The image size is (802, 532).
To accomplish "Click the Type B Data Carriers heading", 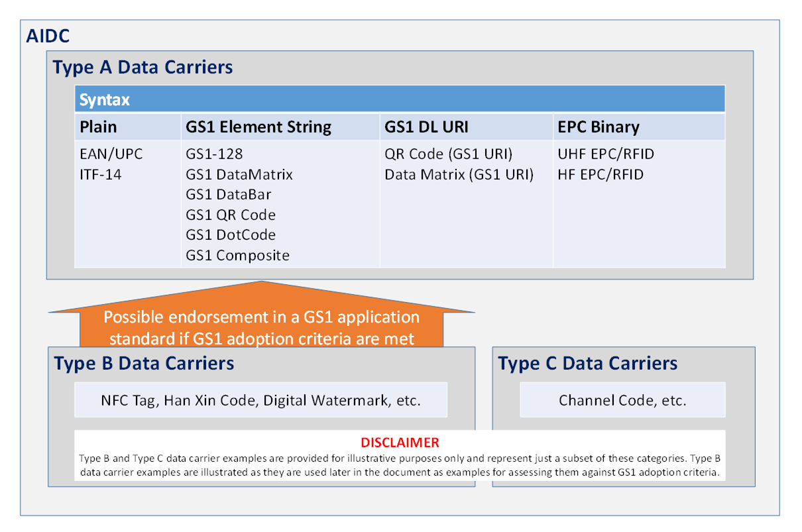I will [x=144, y=363].
